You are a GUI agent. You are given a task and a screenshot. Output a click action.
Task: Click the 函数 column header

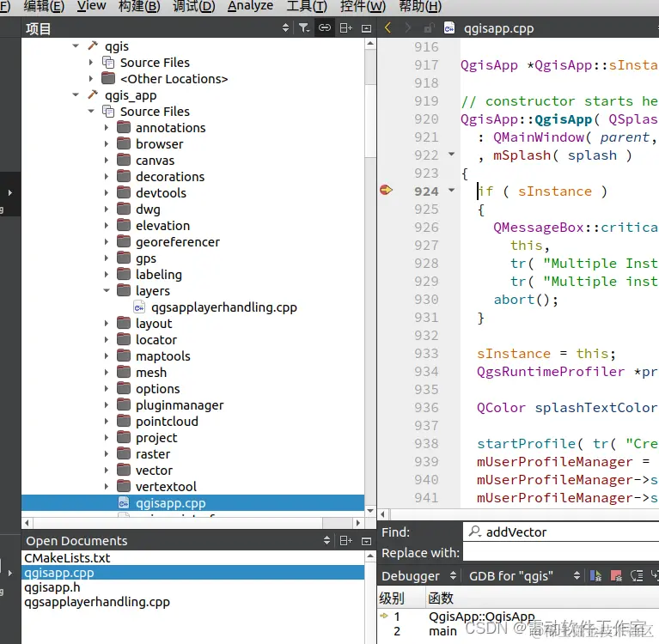click(x=441, y=598)
